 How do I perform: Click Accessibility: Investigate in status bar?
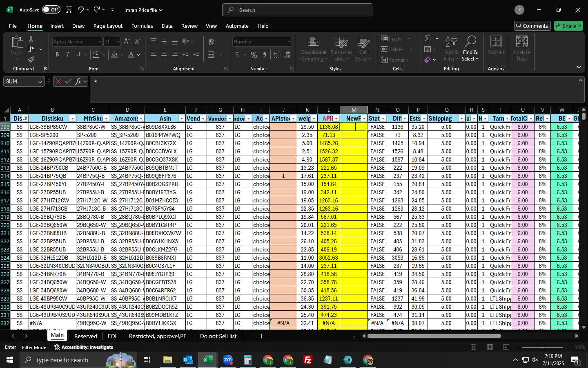(x=84, y=347)
